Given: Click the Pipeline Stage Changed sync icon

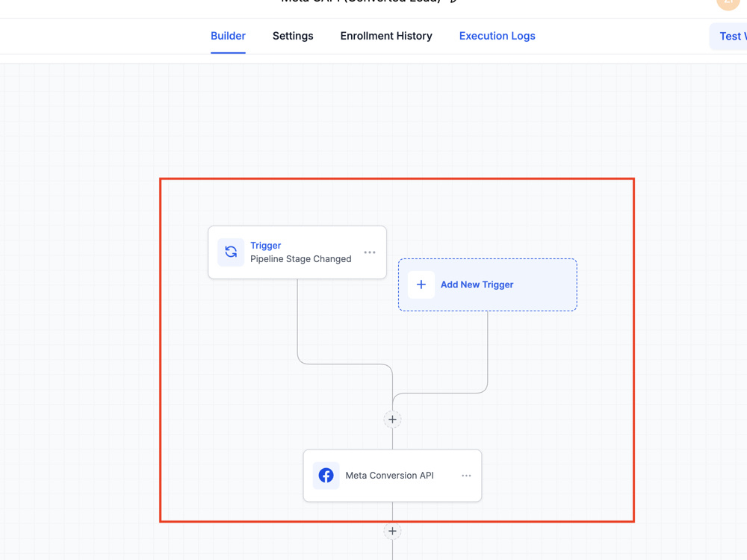Looking at the screenshot, I should (x=231, y=252).
